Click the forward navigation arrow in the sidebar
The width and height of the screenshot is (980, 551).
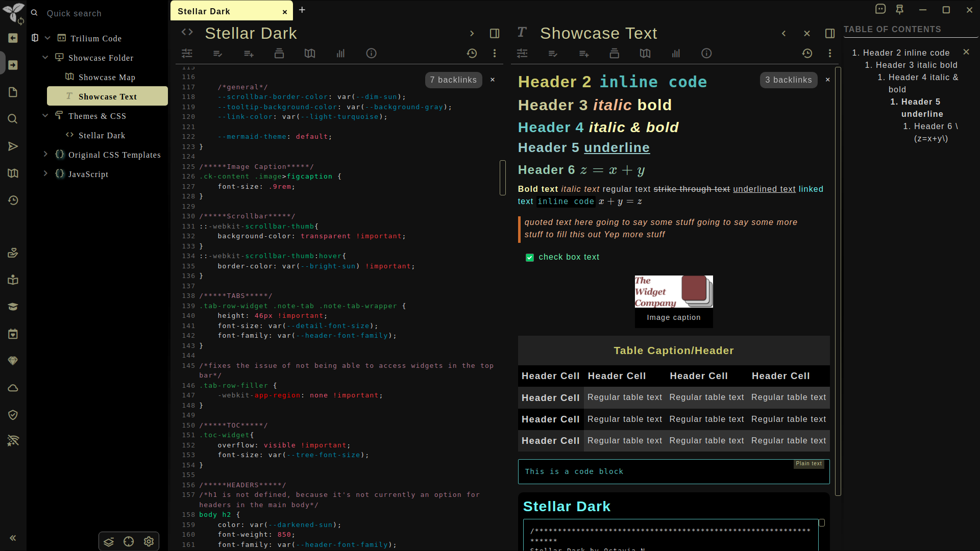click(x=13, y=65)
